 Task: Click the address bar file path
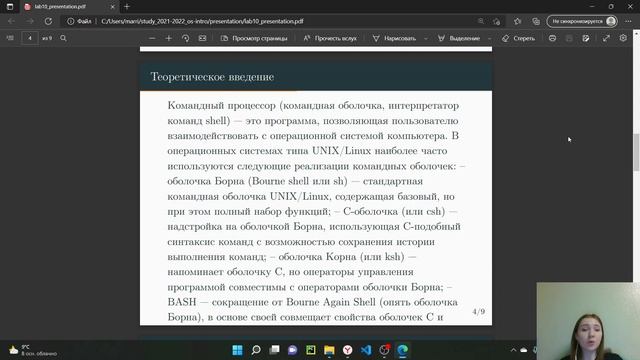coord(202,21)
